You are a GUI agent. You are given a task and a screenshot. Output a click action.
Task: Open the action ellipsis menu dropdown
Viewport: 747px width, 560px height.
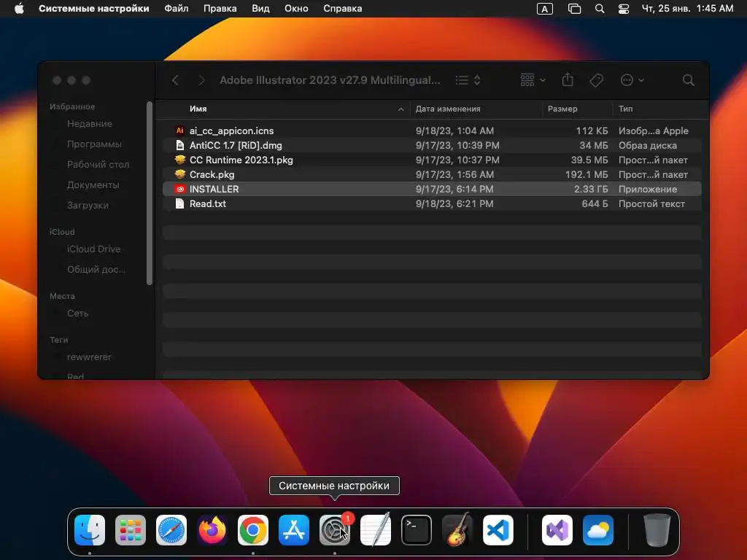click(x=632, y=80)
